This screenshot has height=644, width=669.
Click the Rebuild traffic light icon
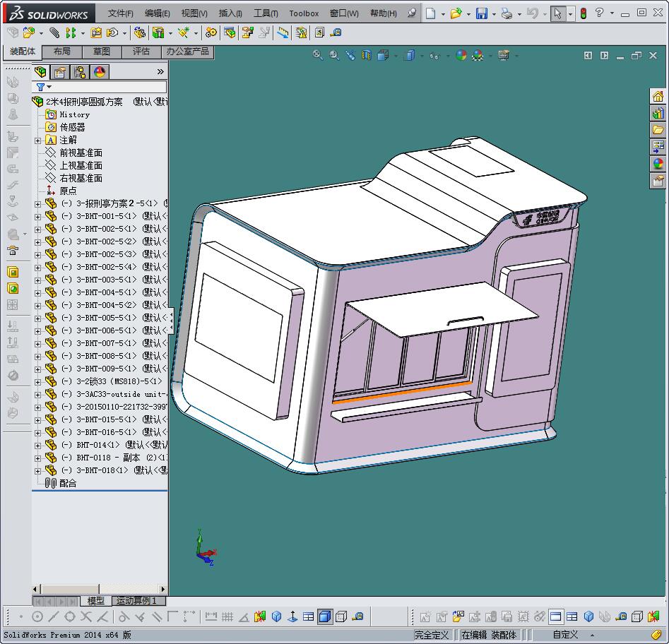pos(583,13)
